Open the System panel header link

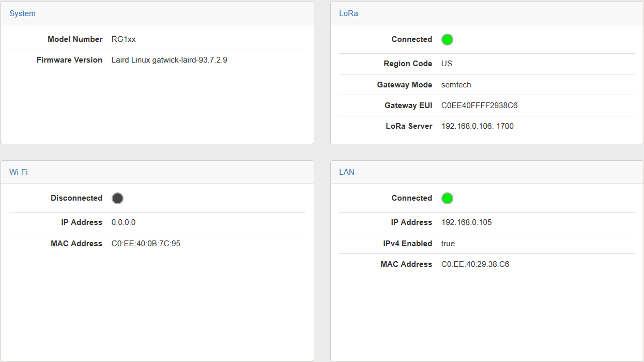click(x=22, y=13)
